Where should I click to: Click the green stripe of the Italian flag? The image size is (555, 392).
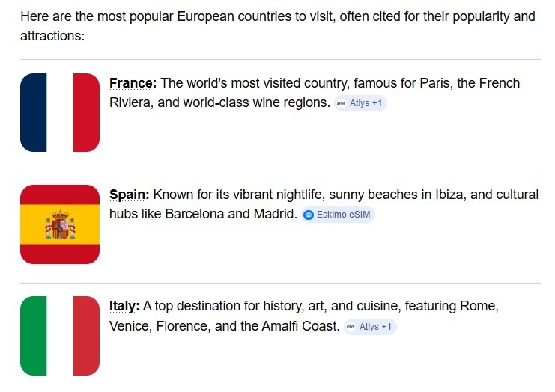(x=33, y=335)
